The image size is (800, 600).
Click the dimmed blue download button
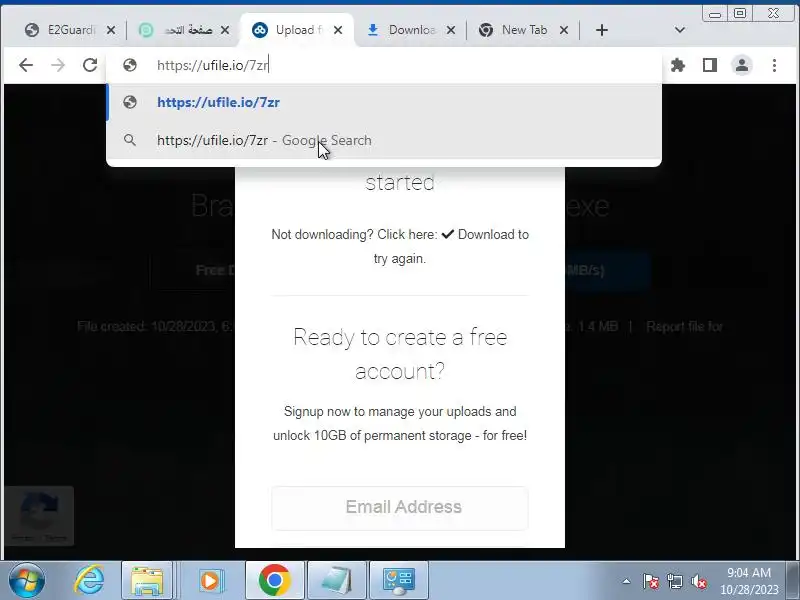(x=608, y=270)
